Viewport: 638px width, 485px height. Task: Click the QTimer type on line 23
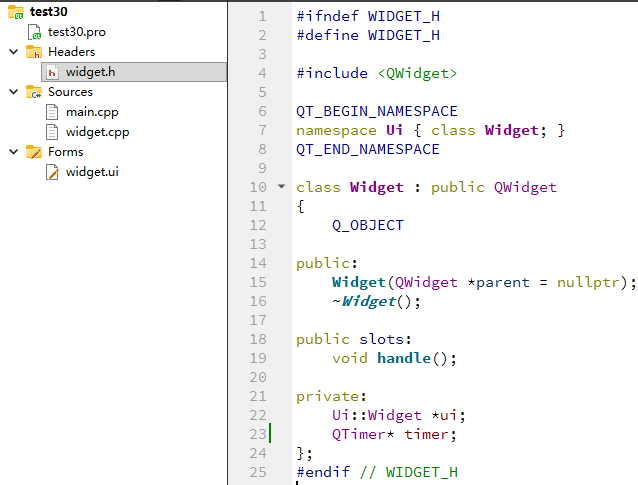click(358, 434)
